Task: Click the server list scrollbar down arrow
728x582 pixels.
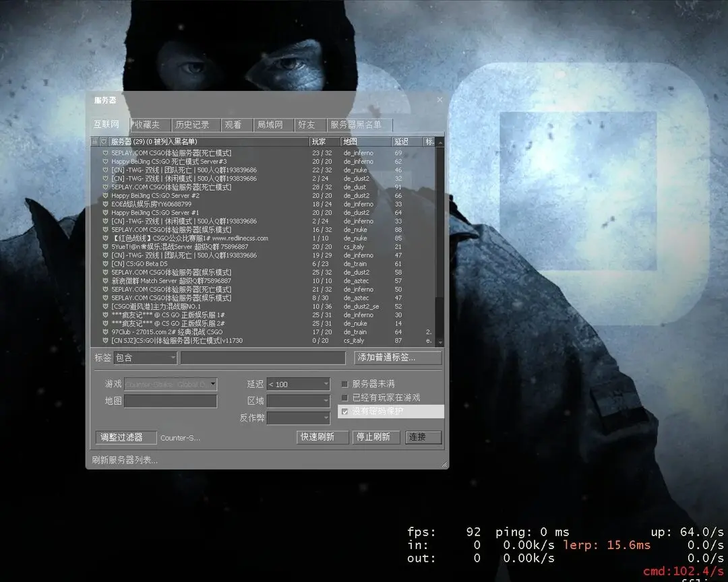Action: pyautogui.click(x=439, y=342)
